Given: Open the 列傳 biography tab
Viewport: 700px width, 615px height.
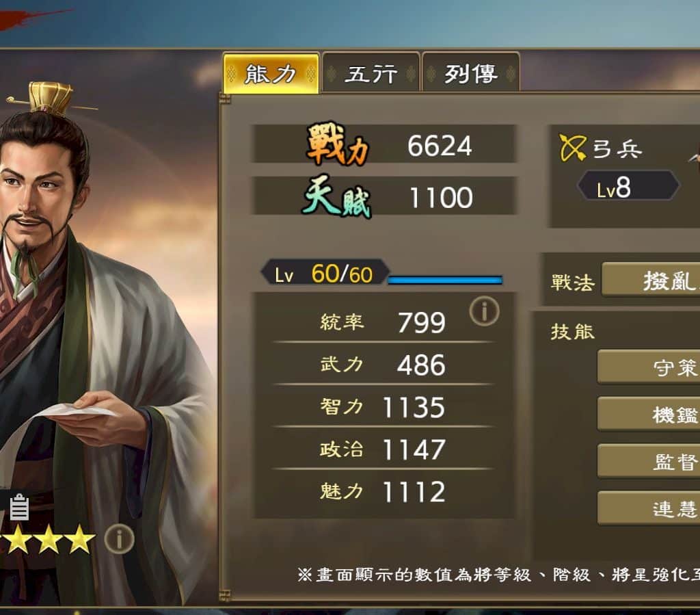Looking at the screenshot, I should [x=471, y=73].
